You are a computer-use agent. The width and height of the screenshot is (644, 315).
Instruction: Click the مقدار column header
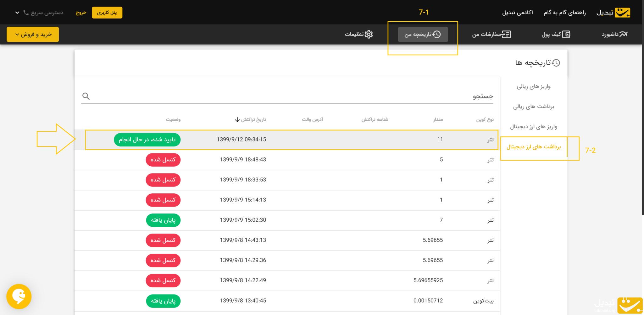click(438, 119)
